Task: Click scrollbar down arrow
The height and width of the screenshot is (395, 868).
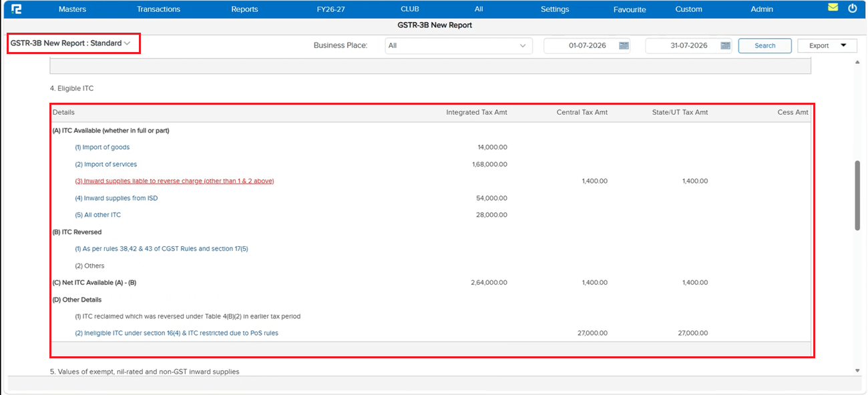Action: pos(858,370)
